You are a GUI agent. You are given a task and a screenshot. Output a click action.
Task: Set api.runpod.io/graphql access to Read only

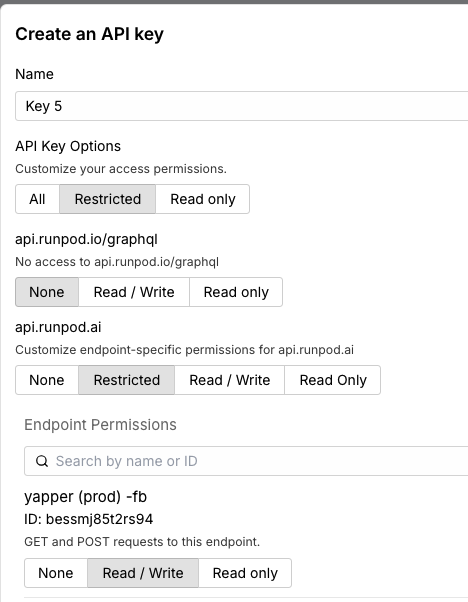(x=236, y=292)
